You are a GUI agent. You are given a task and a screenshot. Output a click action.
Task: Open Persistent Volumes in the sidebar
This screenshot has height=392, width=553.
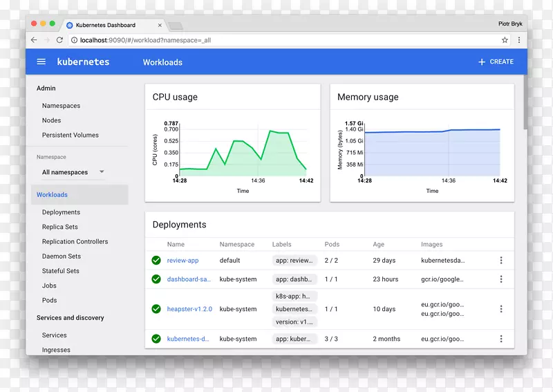click(x=71, y=135)
